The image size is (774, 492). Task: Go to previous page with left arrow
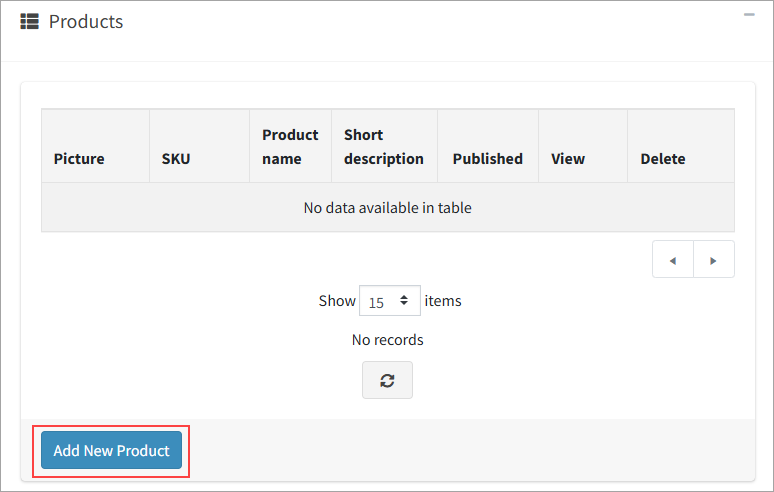pos(673,260)
